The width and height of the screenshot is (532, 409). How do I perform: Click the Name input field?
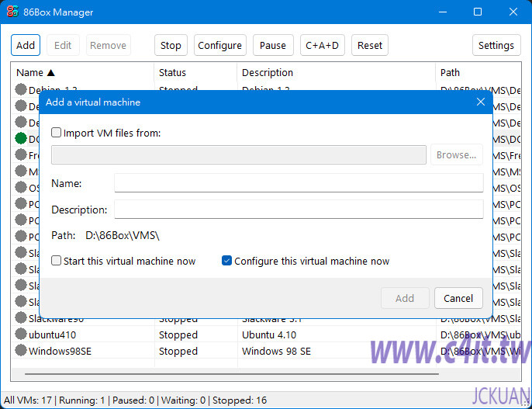coord(299,183)
